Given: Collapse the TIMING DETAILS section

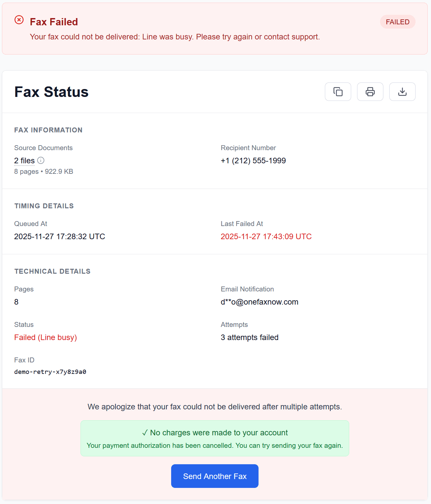Looking at the screenshot, I should pos(44,206).
